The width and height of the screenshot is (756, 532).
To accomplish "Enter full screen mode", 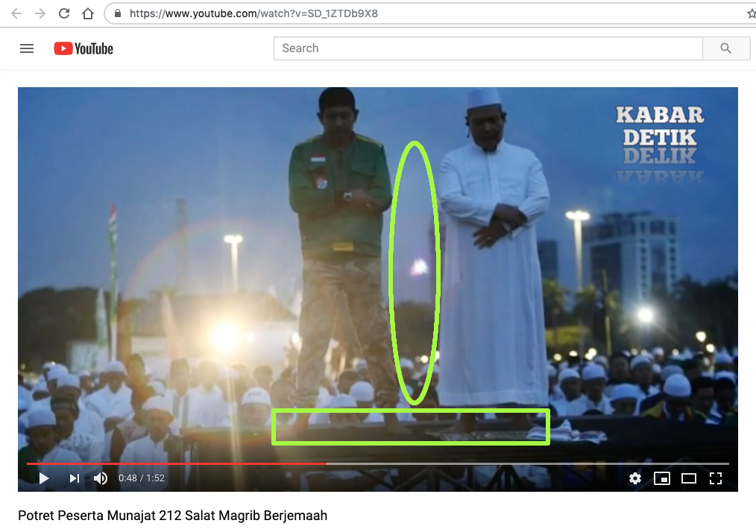I will point(715,478).
